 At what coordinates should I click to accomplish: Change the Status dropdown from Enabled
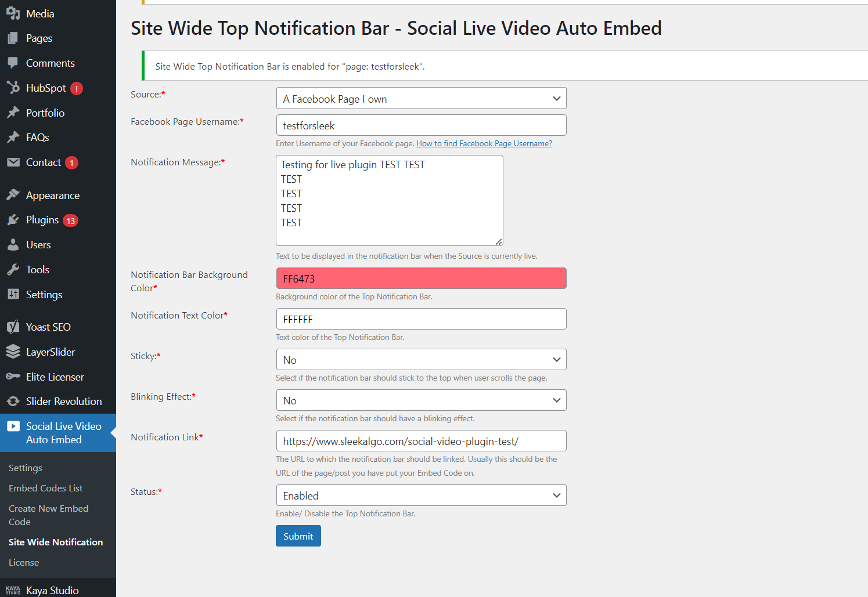point(421,495)
